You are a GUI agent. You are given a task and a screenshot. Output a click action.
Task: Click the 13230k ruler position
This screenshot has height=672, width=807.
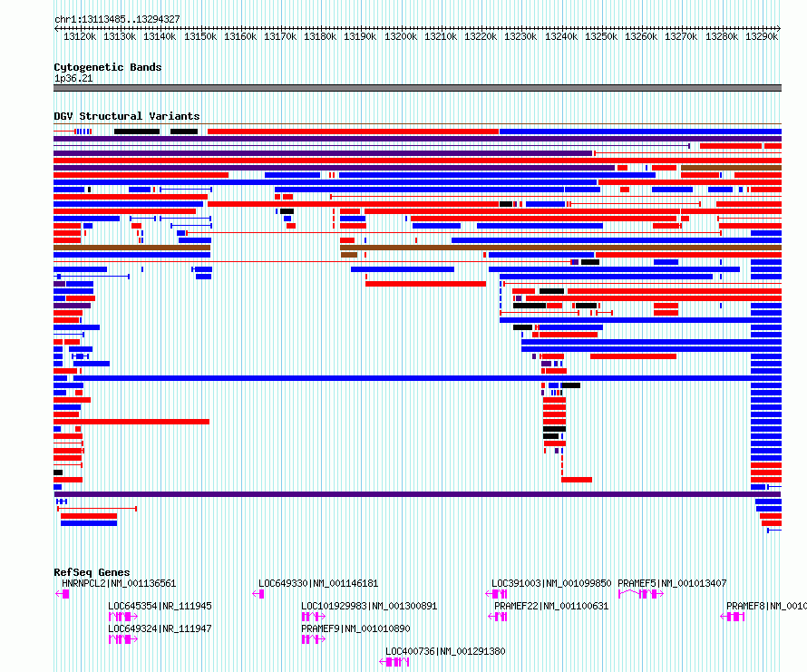[x=520, y=36]
